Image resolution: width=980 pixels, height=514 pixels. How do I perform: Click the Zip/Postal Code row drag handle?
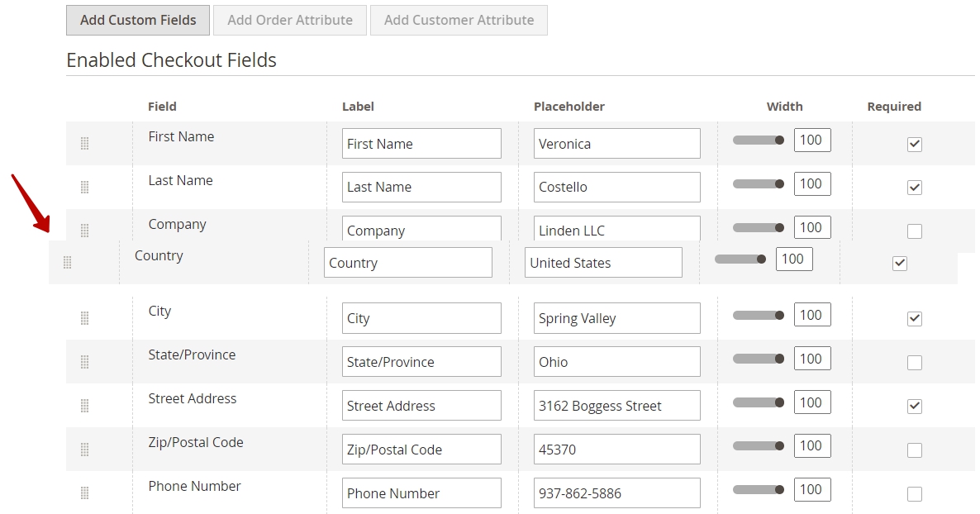85,450
